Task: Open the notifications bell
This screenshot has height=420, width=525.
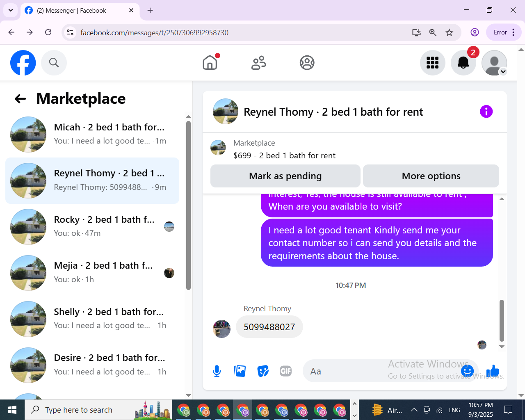Action: click(x=463, y=63)
